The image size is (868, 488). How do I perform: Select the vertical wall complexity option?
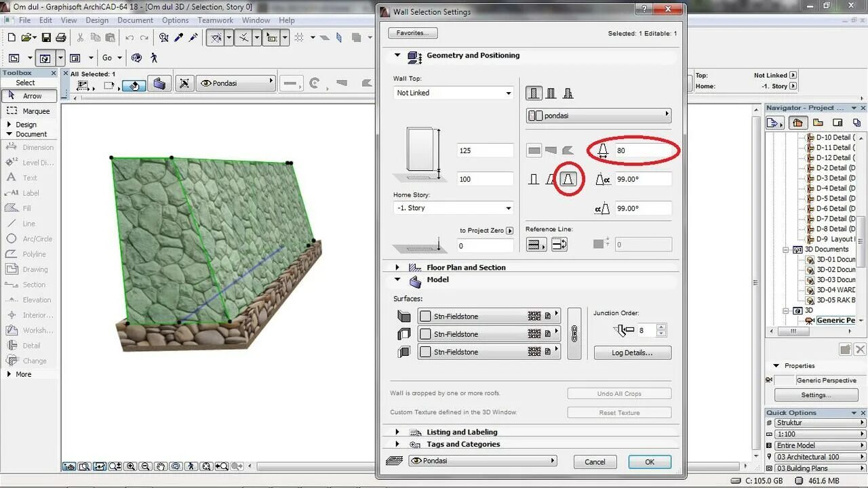[x=534, y=180]
